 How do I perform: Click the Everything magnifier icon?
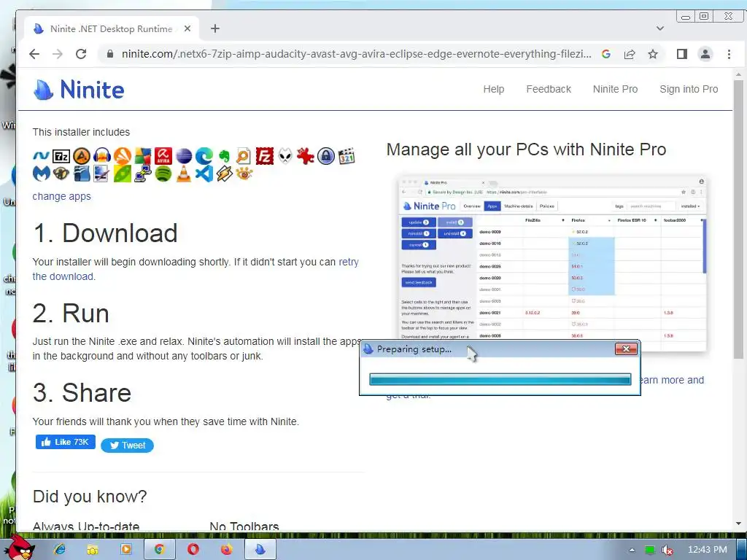pos(244,156)
